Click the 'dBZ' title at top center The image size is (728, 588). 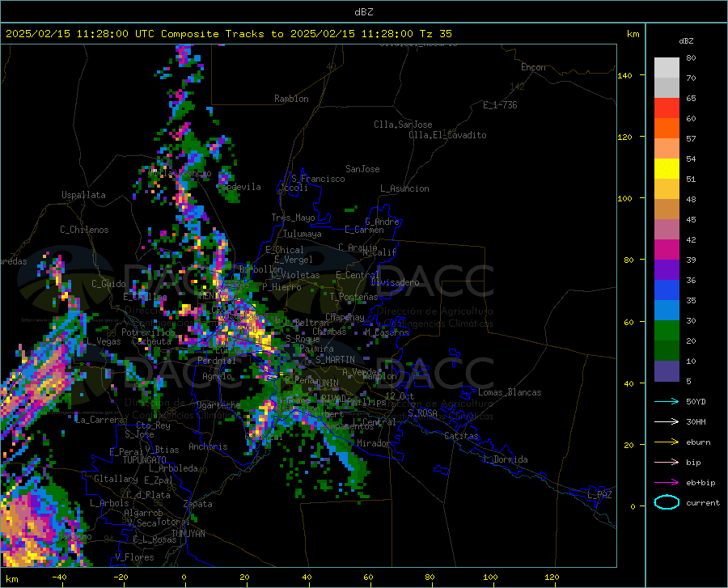[363, 12]
